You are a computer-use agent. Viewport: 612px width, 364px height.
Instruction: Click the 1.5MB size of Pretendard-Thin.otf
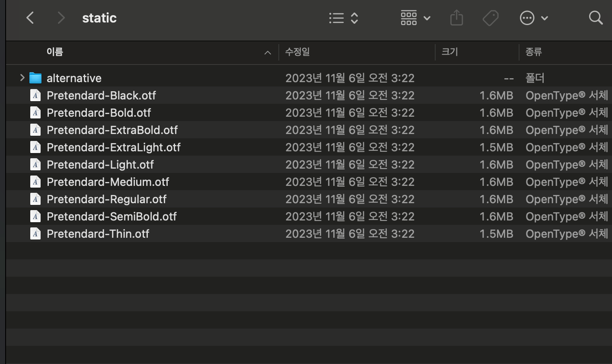coord(496,234)
